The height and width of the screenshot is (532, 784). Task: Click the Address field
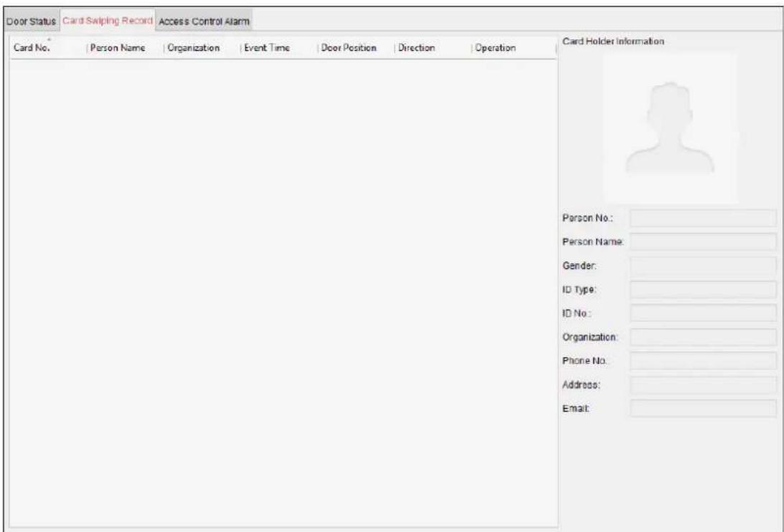[x=702, y=385]
